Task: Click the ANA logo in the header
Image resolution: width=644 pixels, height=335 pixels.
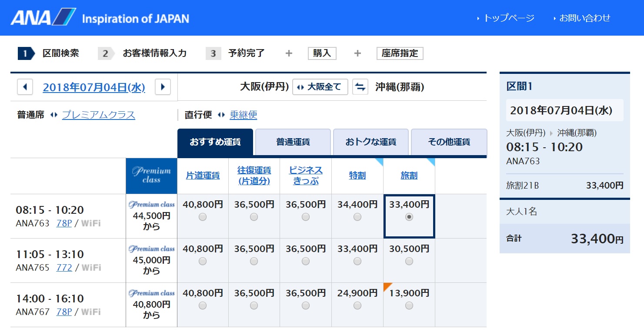Action: pyautogui.click(x=43, y=17)
